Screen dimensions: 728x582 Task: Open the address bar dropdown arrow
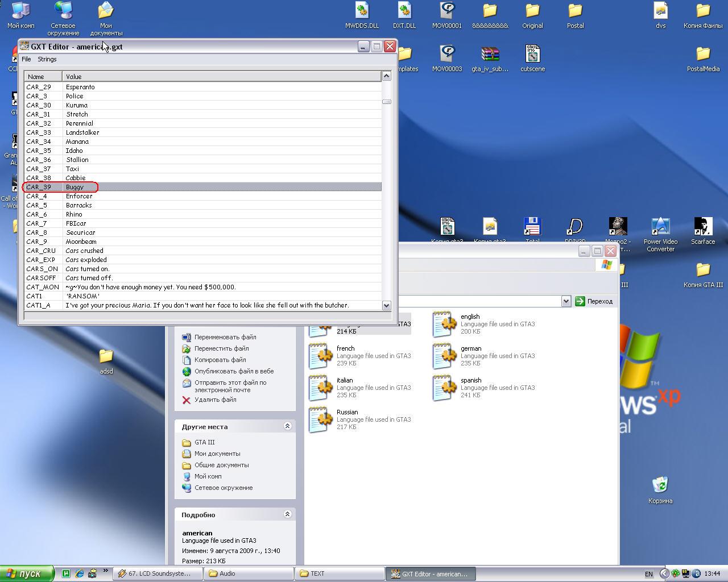tap(566, 301)
